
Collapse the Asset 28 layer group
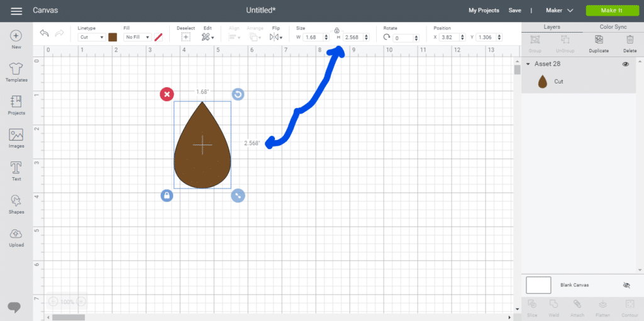(x=528, y=64)
